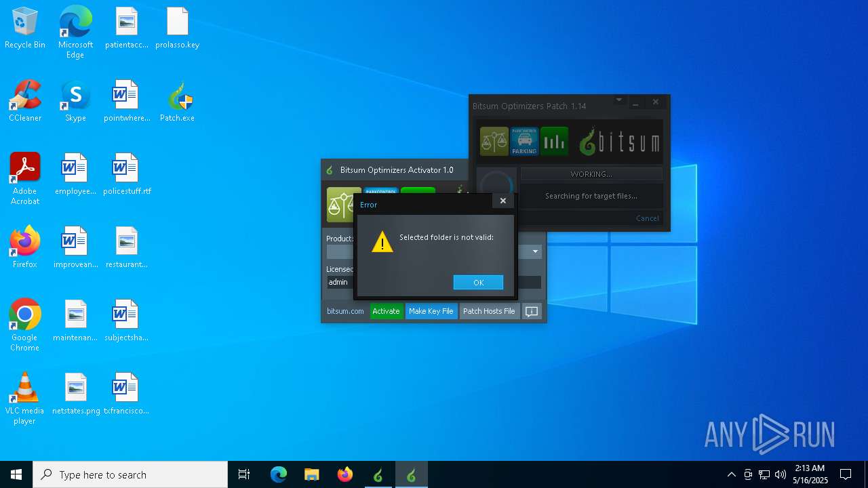Open Firefox from the taskbar
Image resolution: width=868 pixels, height=488 pixels.
[344, 474]
